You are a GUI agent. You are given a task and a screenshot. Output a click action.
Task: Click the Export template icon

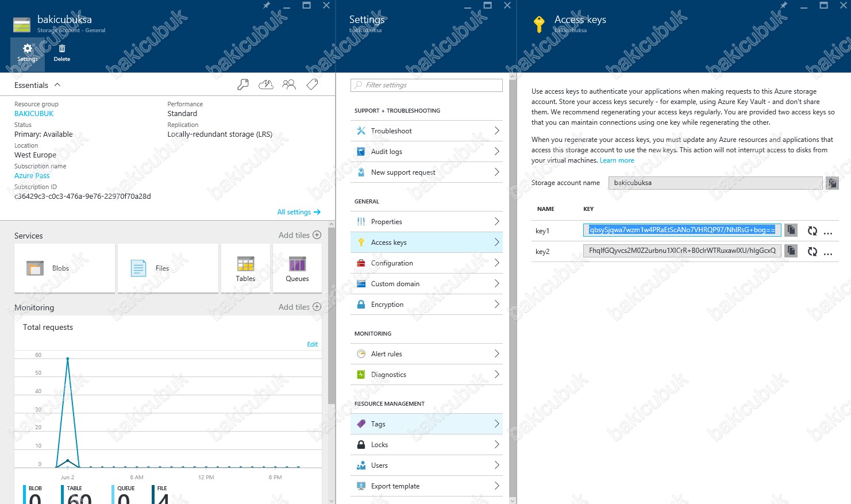coord(361,486)
